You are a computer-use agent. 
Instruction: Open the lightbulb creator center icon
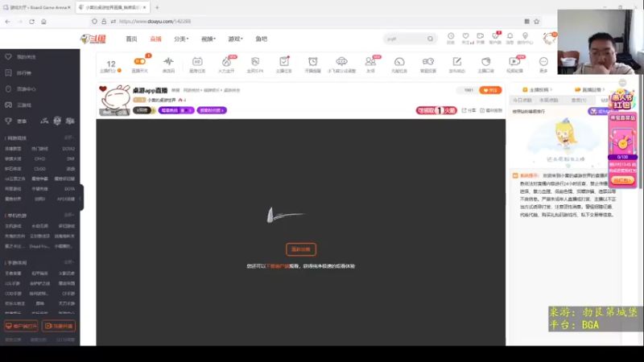pyautogui.click(x=525, y=38)
